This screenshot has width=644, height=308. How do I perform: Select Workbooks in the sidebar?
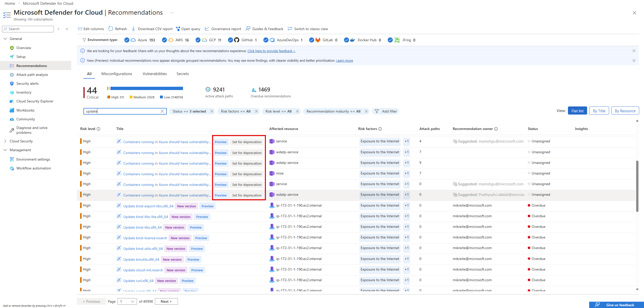25,110
